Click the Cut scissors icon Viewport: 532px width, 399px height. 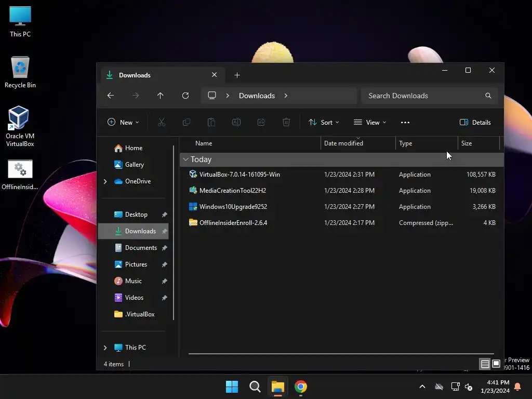(162, 122)
